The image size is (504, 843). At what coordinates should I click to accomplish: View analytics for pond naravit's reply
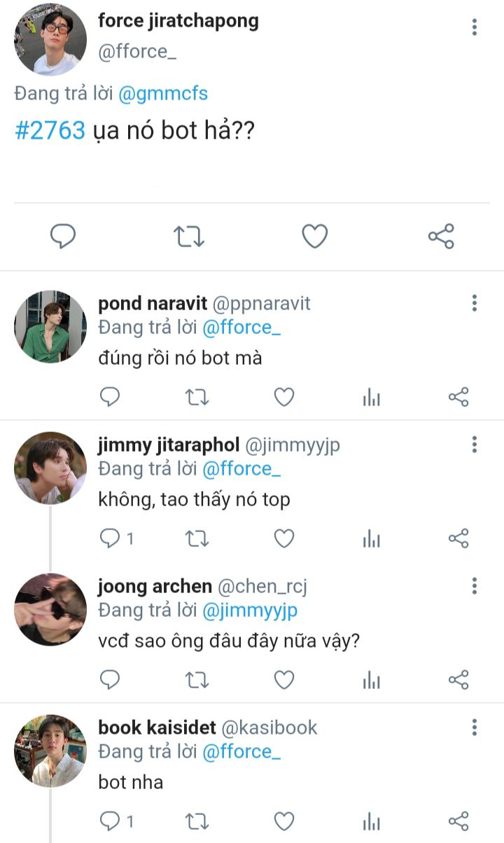point(372,398)
